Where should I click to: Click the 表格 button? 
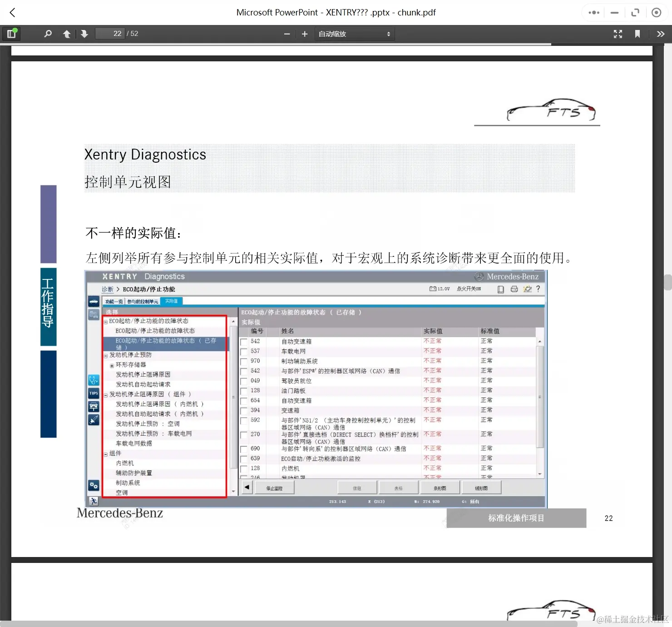click(398, 488)
